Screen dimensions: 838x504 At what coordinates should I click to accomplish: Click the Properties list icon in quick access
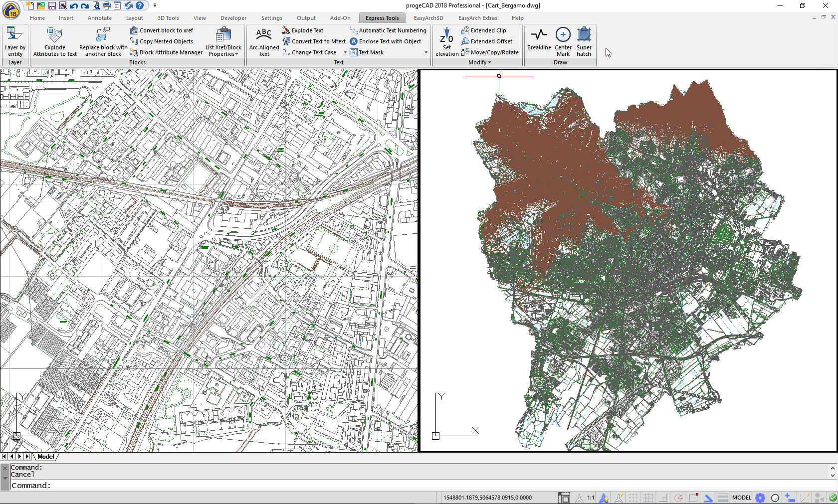118,5
